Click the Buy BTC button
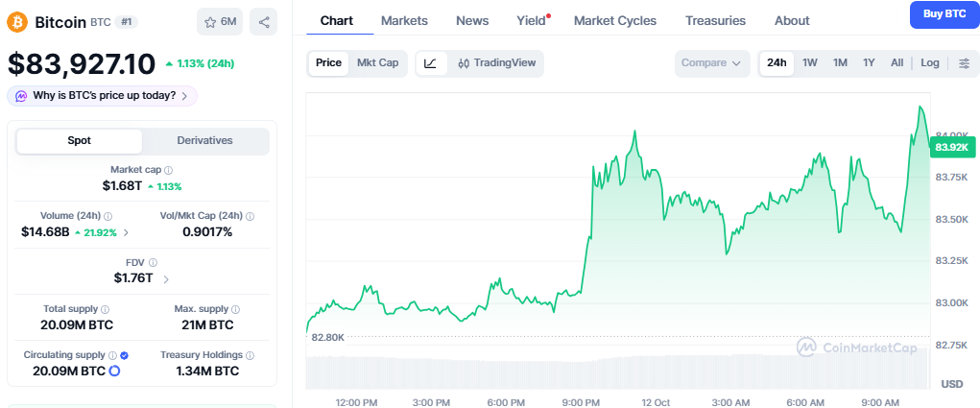 pyautogui.click(x=944, y=14)
